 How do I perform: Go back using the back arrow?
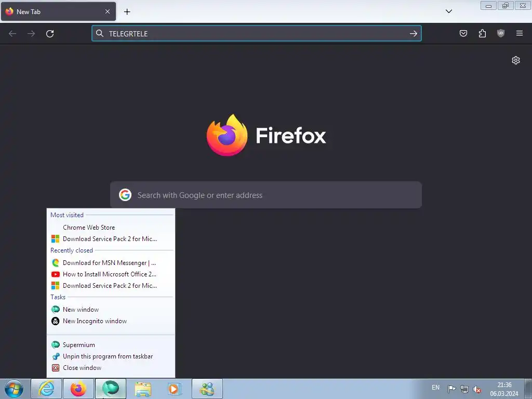12,34
